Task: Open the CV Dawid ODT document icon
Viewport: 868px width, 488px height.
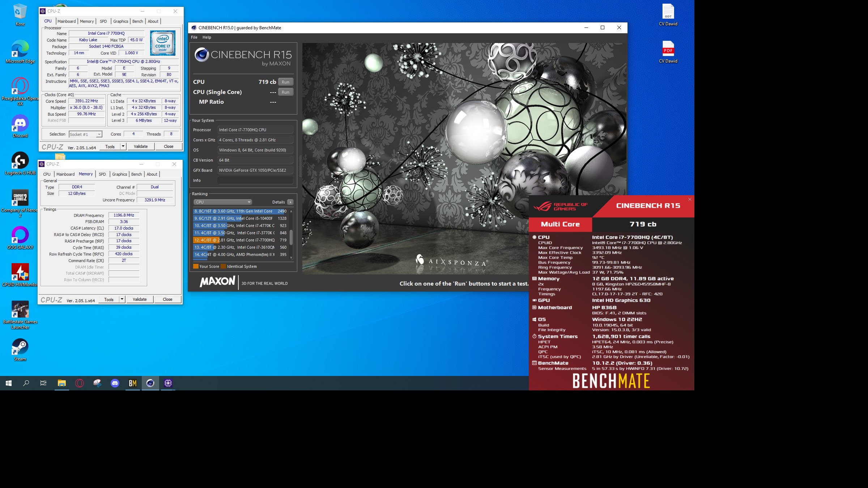Action: pyautogui.click(x=668, y=15)
